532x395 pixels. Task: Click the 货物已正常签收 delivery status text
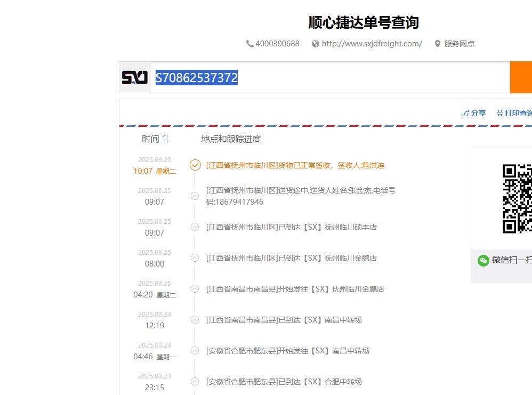[295, 165]
